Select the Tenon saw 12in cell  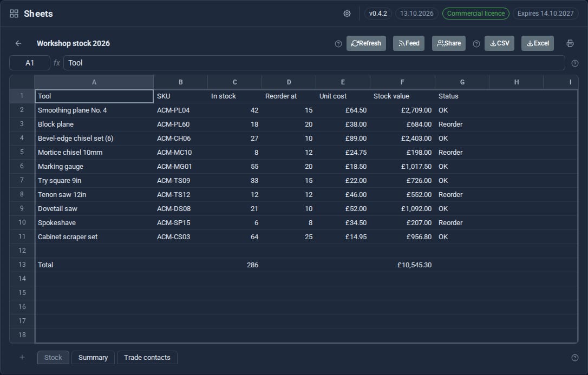pyautogui.click(x=94, y=194)
